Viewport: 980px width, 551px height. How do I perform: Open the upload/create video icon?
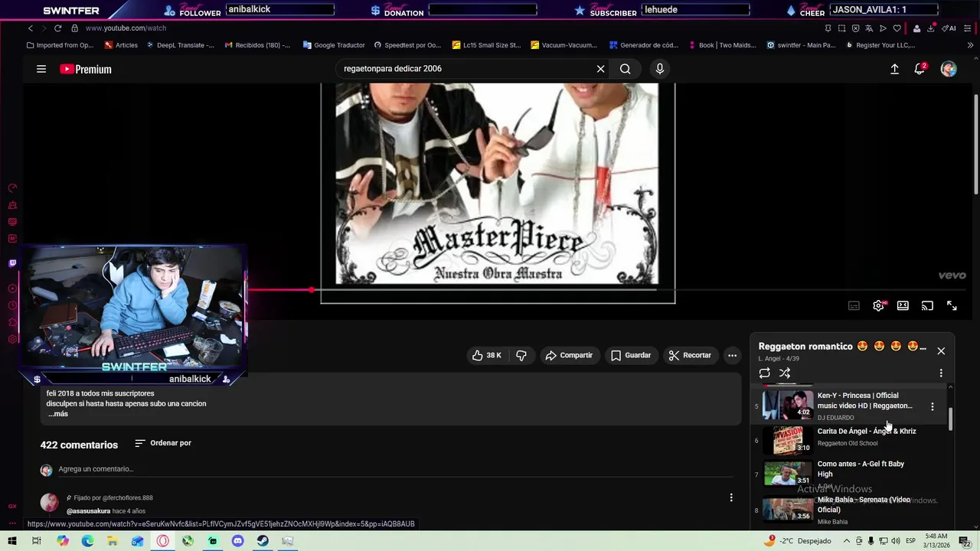[894, 69]
